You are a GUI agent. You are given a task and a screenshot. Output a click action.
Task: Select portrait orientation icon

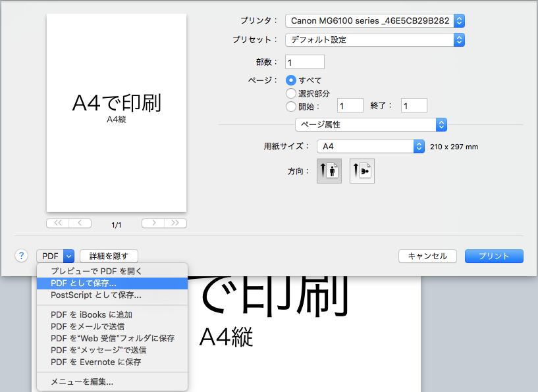pos(329,171)
